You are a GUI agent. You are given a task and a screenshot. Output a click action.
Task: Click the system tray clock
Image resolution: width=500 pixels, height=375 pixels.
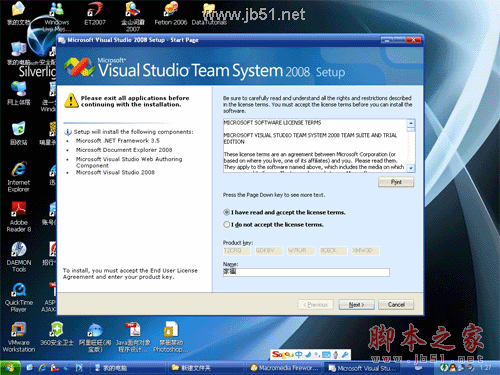485,368
